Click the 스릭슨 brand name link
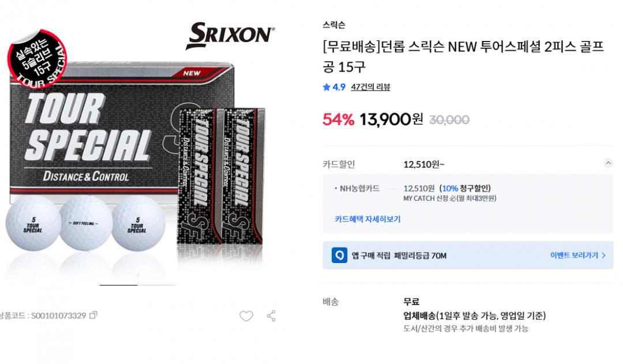This screenshot has width=623, height=364. [x=334, y=25]
